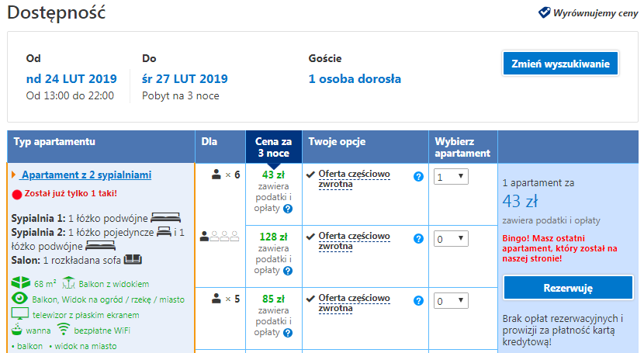The width and height of the screenshot is (644, 353).
Task: Open quantity dropdown for 128 zł offer
Action: 451,238
